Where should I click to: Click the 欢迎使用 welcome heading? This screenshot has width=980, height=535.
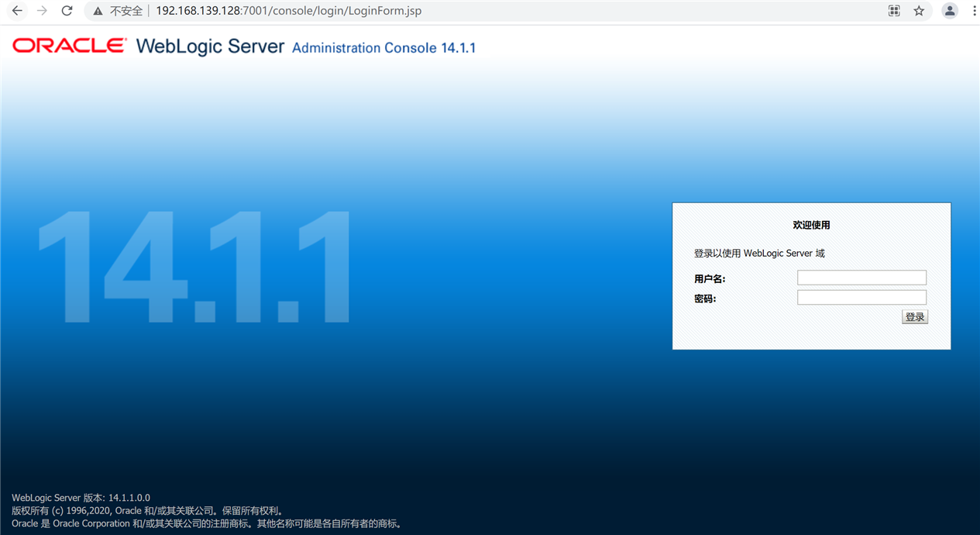(811, 225)
